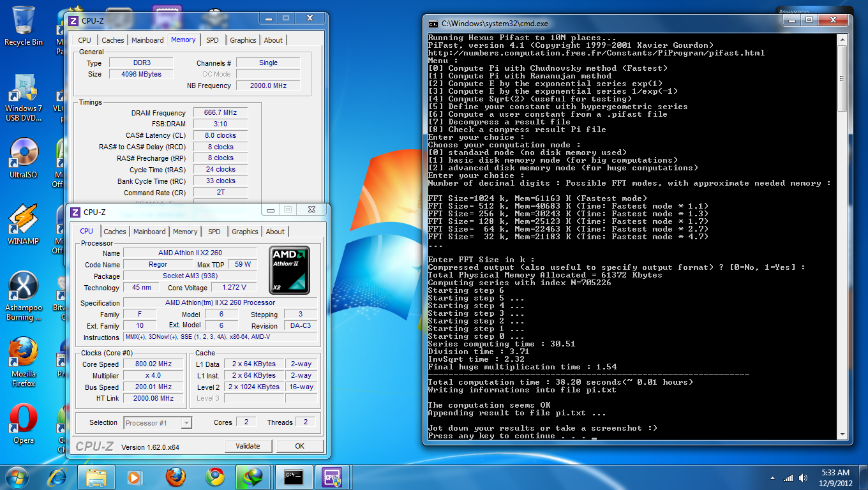Open the Windows Start menu orb
This screenshot has height=490, width=868.
(17, 477)
